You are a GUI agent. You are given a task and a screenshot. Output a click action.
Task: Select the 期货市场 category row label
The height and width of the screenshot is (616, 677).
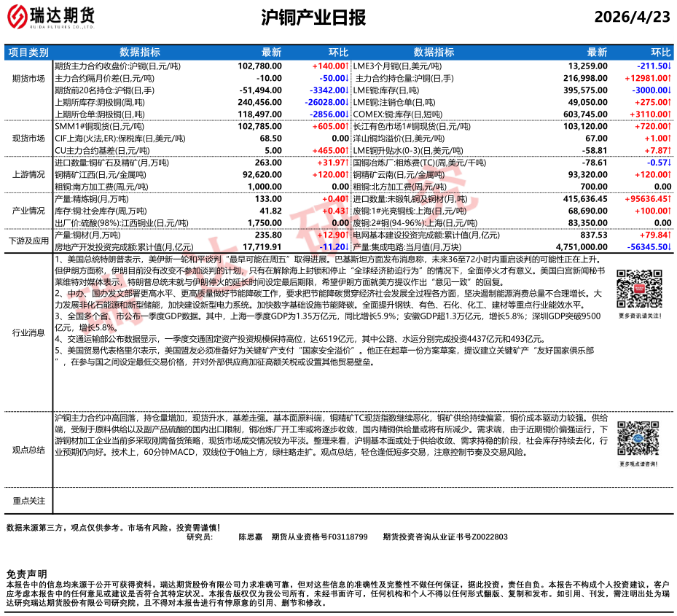[x=28, y=77]
